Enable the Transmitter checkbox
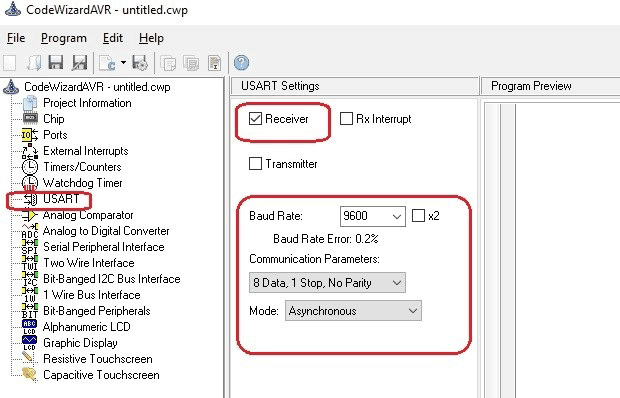Image resolution: width=620 pixels, height=398 pixels. (x=255, y=164)
